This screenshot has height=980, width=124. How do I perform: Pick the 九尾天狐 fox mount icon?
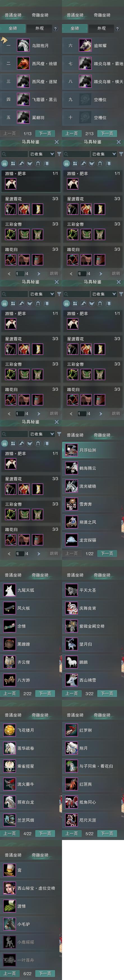[10, 590]
